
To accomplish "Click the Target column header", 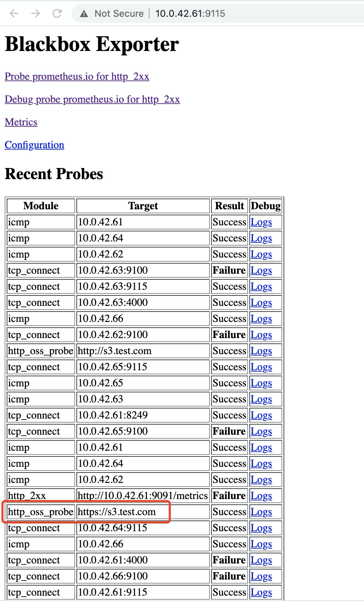I will click(143, 206).
